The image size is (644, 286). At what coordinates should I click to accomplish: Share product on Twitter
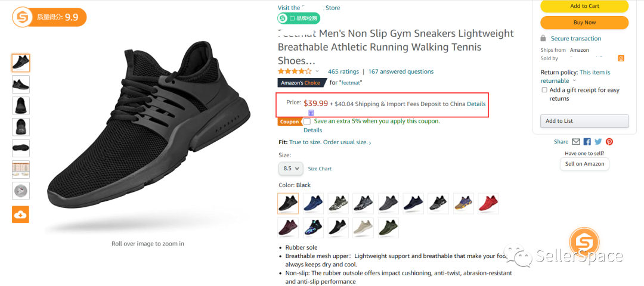click(x=598, y=142)
